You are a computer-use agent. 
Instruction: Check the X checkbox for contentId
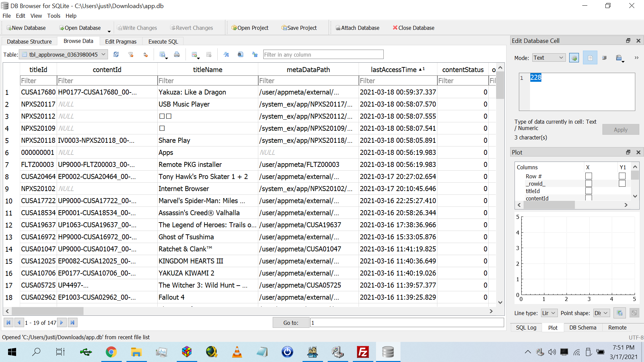coord(589,198)
